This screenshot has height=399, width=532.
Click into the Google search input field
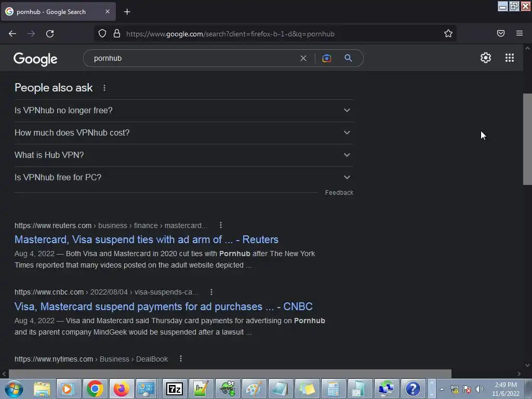tap(193, 58)
